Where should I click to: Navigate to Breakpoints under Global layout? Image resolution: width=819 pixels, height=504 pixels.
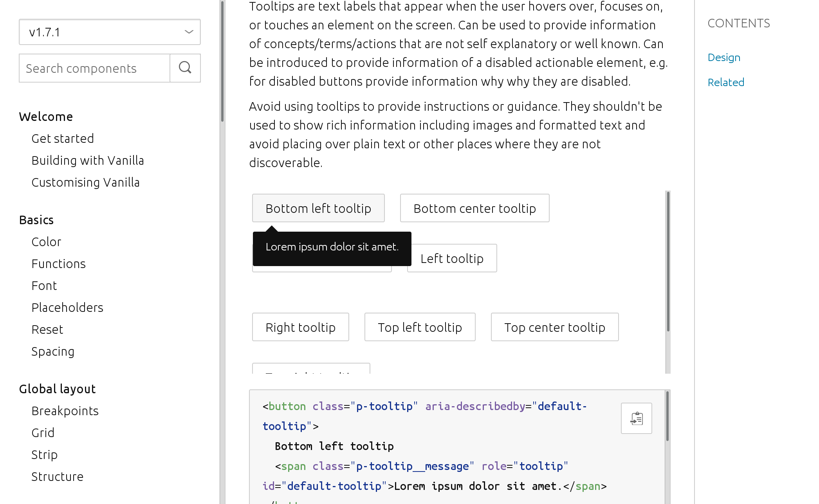coord(65,410)
